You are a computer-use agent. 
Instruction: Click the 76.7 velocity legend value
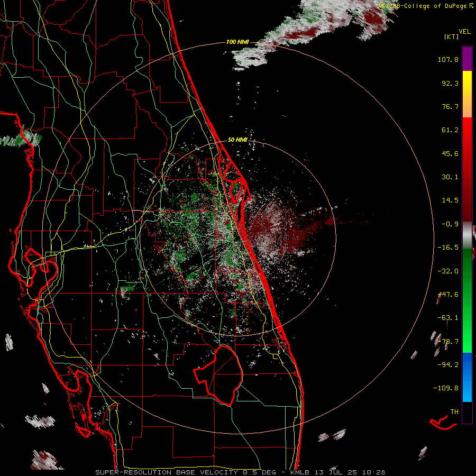[450, 106]
